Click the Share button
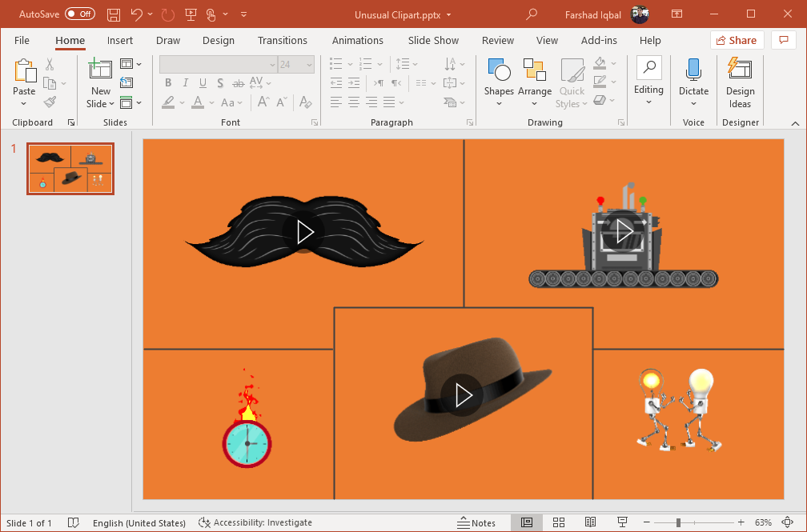This screenshot has width=807, height=532. [x=737, y=40]
